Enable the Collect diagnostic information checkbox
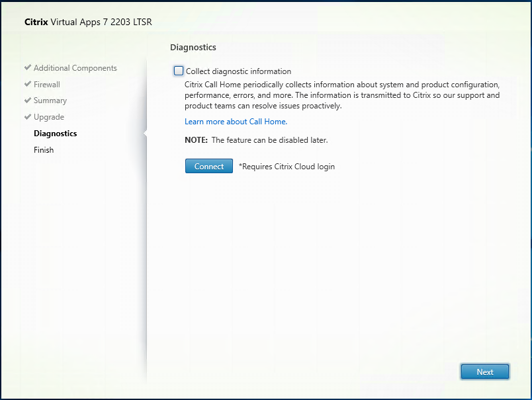The image size is (532, 400). tap(179, 71)
